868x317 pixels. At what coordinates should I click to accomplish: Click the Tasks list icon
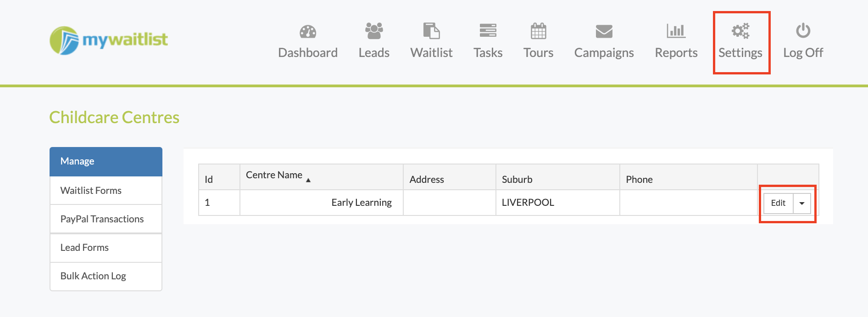pyautogui.click(x=488, y=30)
